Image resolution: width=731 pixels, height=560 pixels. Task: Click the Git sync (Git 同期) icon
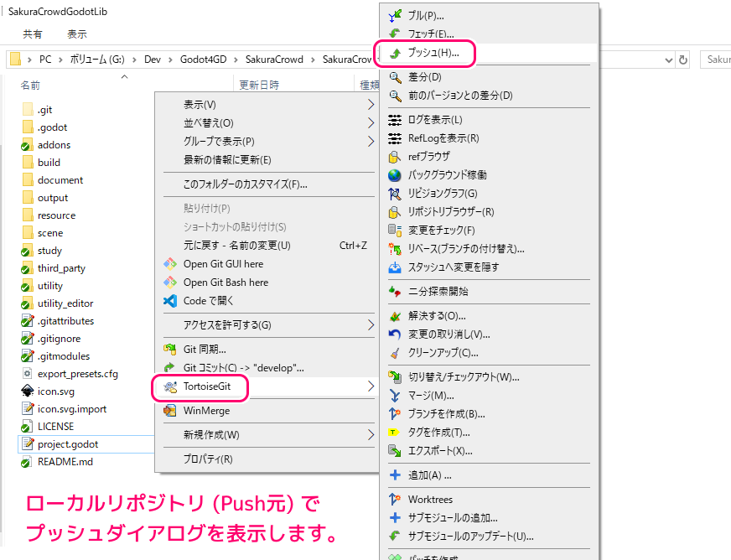[170, 349]
